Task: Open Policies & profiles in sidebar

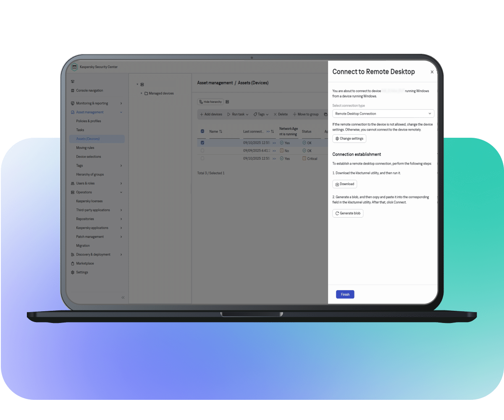Action: 88,121
